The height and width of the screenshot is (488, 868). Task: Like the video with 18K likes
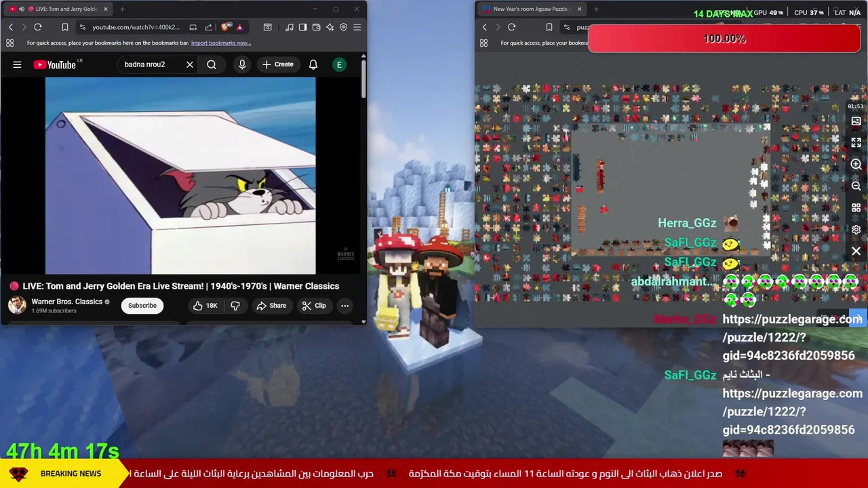[x=205, y=306]
